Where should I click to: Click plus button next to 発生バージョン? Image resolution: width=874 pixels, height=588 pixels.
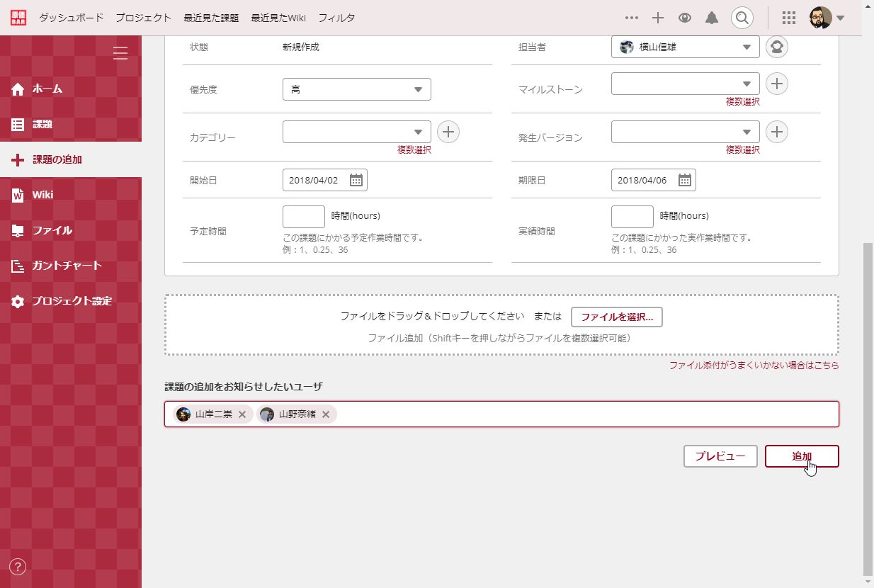tap(777, 132)
